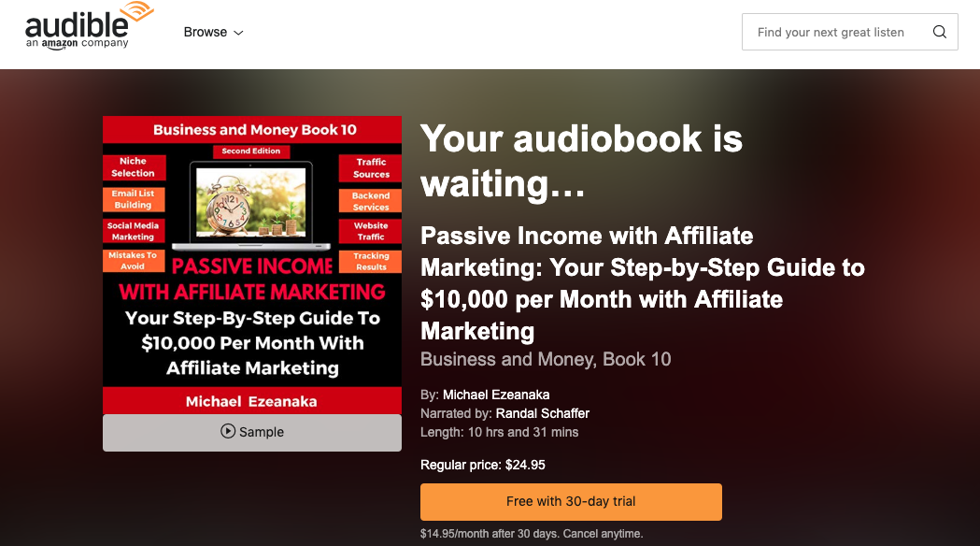Image resolution: width=980 pixels, height=546 pixels.
Task: Click the search magnifier icon
Action: (940, 32)
